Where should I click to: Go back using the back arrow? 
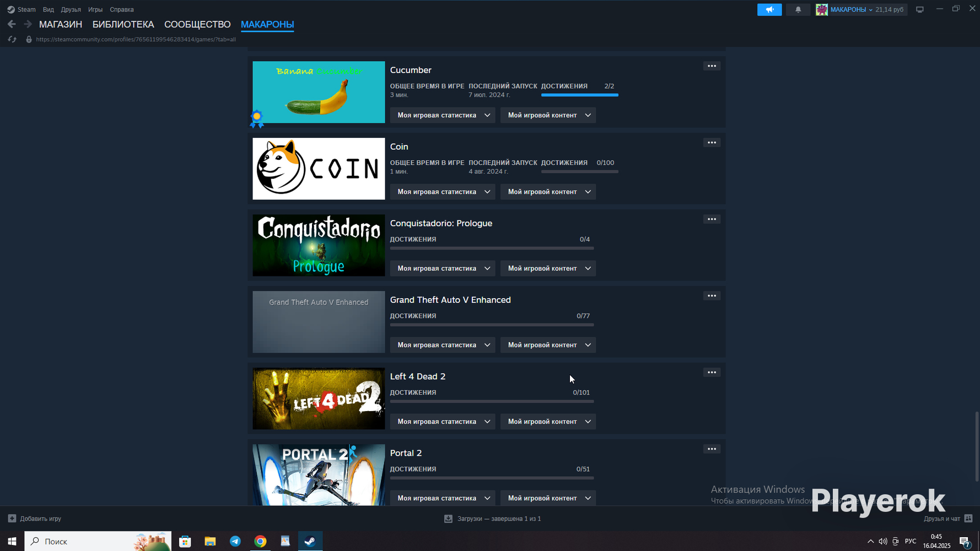pos(12,24)
